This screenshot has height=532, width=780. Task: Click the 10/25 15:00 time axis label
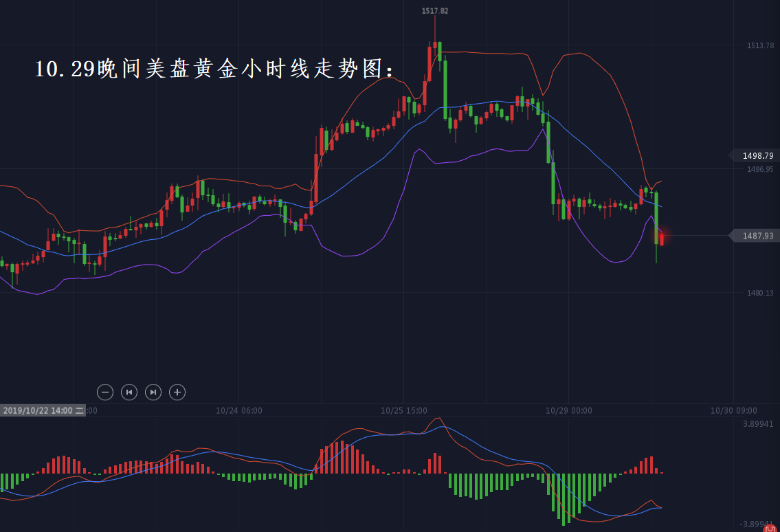coord(403,410)
